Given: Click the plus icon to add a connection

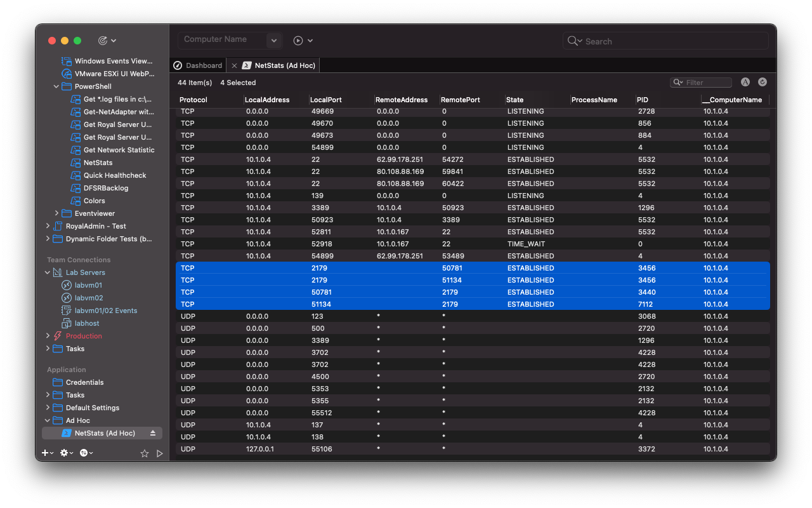Looking at the screenshot, I should pos(43,453).
